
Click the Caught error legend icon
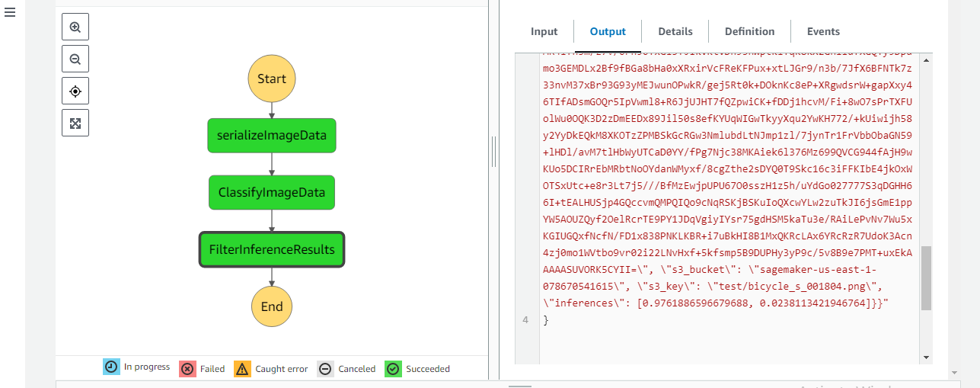point(242,369)
